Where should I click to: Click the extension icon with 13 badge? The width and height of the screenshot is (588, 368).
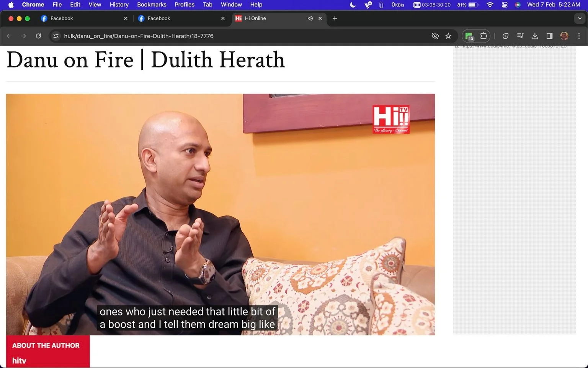469,36
